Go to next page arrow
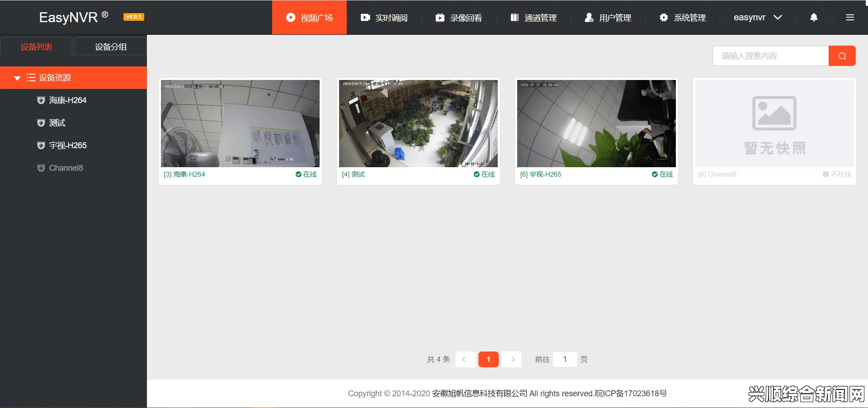The height and width of the screenshot is (408, 868). pos(512,359)
